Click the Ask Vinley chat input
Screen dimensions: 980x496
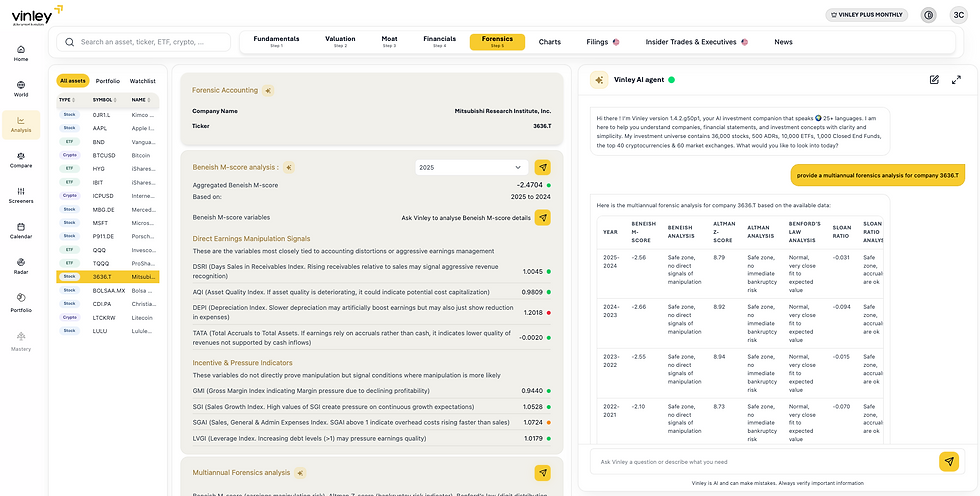[762, 462]
